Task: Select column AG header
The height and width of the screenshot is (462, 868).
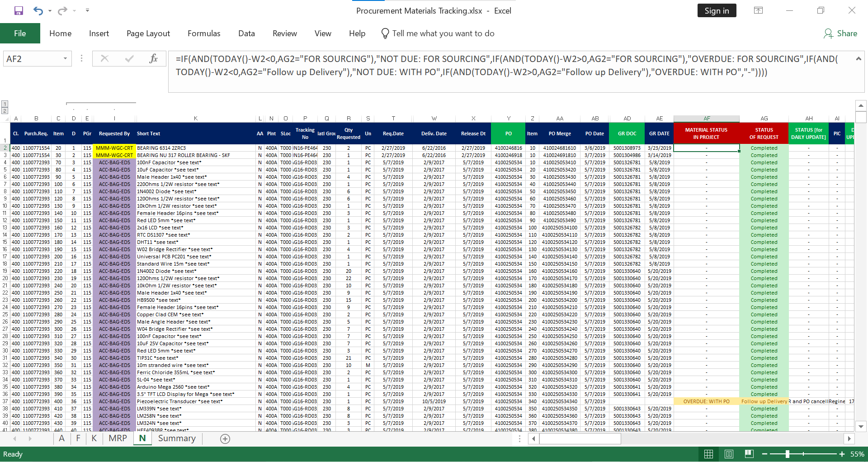Action: pyautogui.click(x=764, y=119)
